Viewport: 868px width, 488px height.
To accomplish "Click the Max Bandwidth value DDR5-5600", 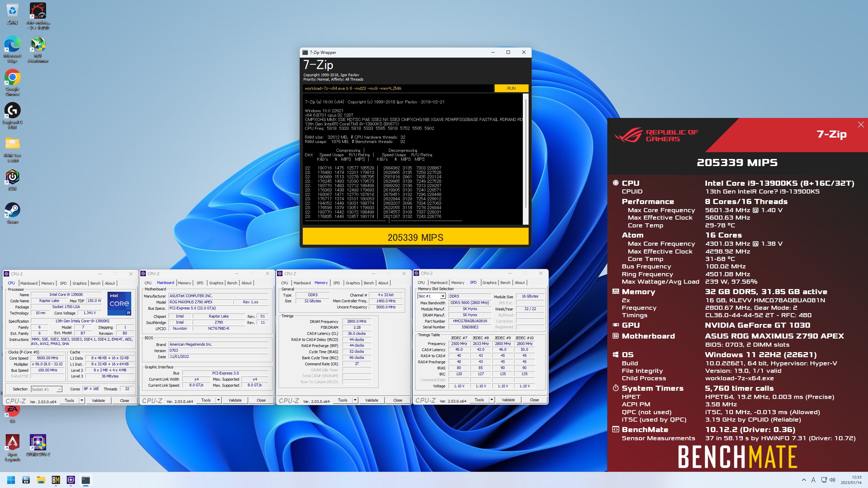I will (x=470, y=303).
